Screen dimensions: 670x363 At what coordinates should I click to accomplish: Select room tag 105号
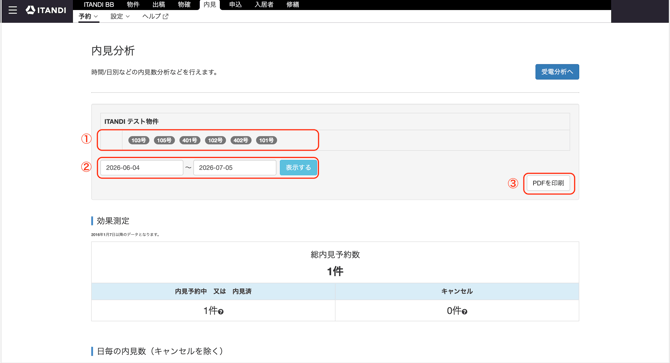(x=164, y=140)
